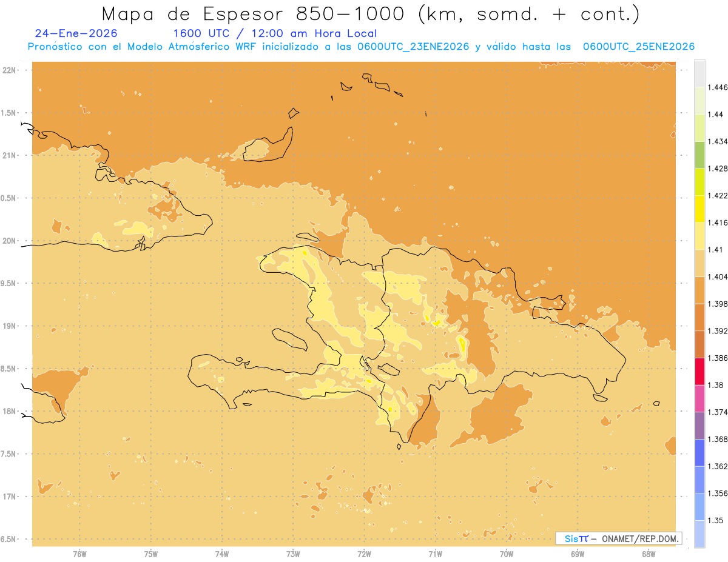Click the "22N" latitude axis label
This screenshot has height=562, width=728.
10,70
